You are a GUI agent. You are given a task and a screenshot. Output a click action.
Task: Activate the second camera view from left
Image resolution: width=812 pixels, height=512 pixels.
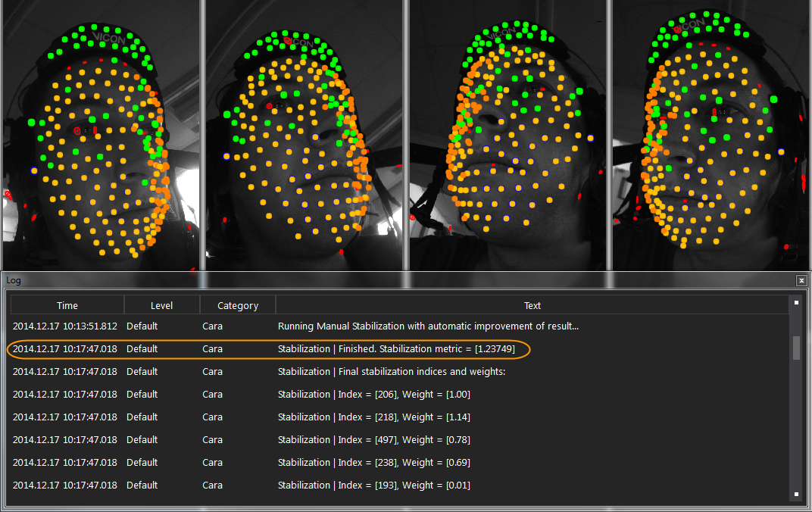[304, 135]
